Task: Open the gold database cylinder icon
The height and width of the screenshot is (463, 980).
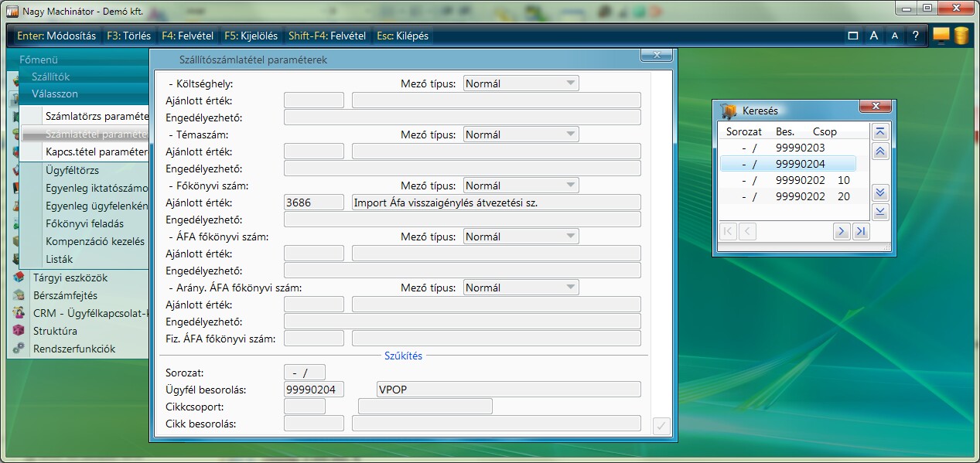Action: click(961, 36)
